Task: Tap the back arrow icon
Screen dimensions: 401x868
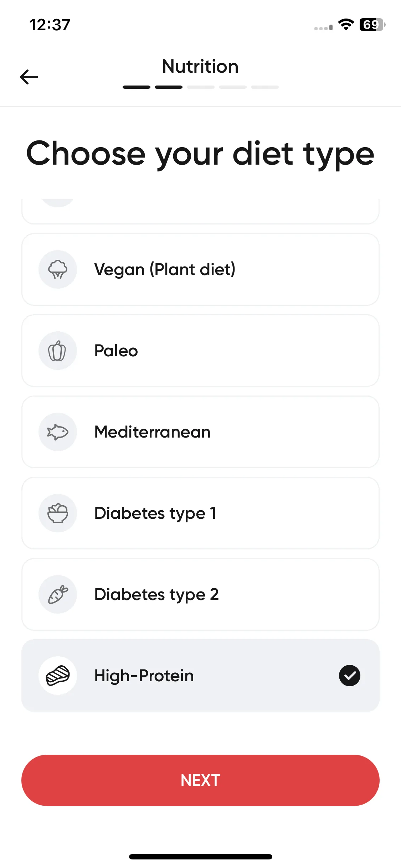Action: click(x=29, y=77)
